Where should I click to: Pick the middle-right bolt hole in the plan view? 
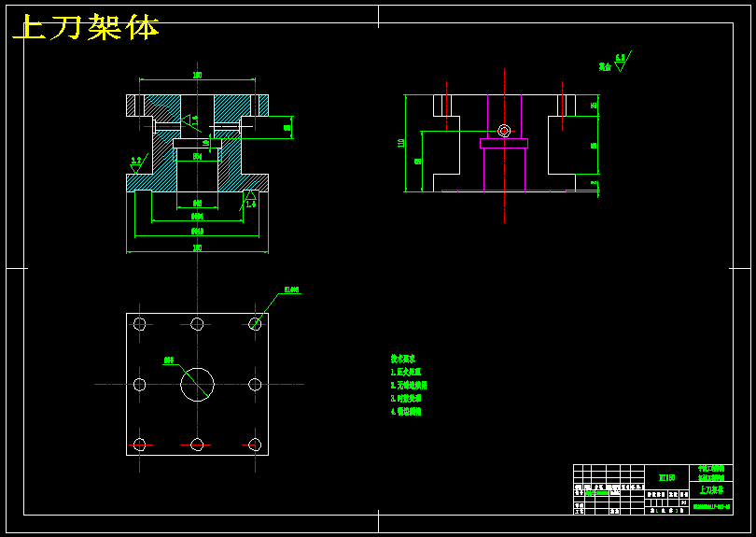255,385
